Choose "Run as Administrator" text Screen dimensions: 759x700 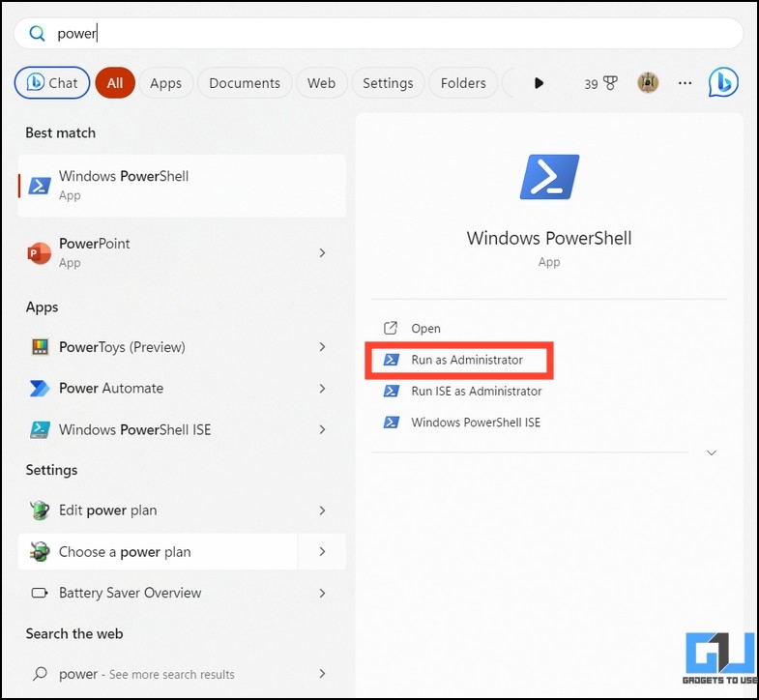coord(467,360)
